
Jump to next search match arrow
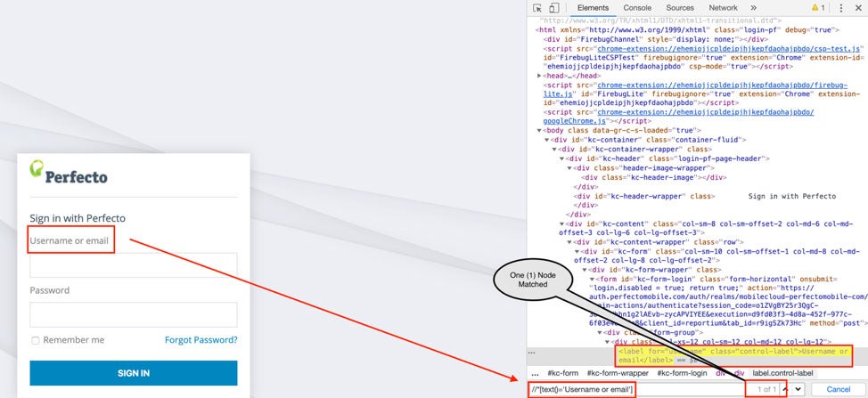click(798, 389)
